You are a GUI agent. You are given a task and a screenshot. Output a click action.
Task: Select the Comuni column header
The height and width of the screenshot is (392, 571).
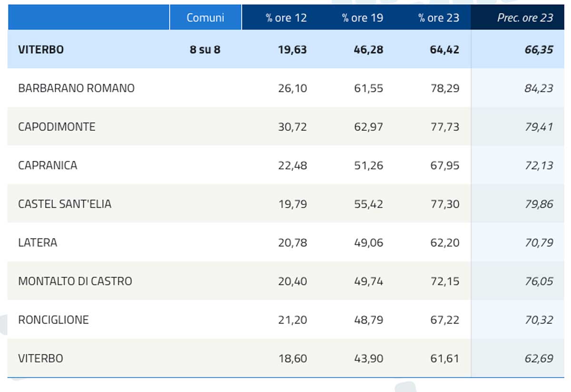(206, 18)
